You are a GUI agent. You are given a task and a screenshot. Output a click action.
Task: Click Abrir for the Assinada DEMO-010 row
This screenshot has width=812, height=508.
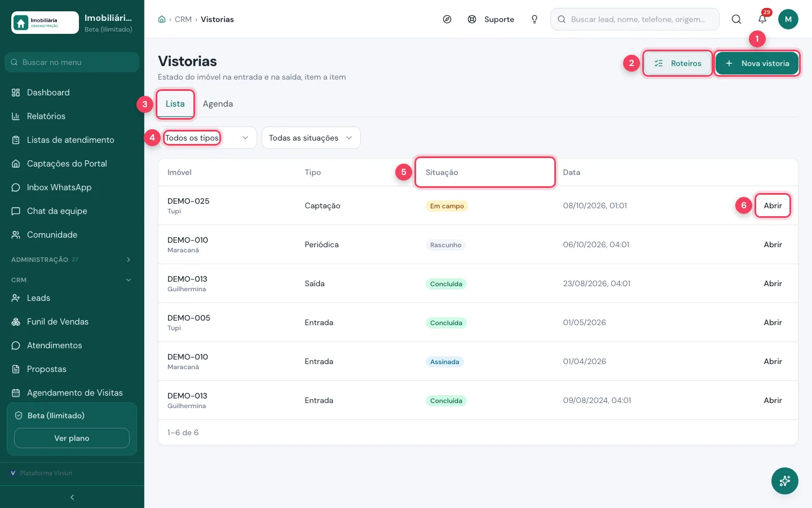[773, 361]
